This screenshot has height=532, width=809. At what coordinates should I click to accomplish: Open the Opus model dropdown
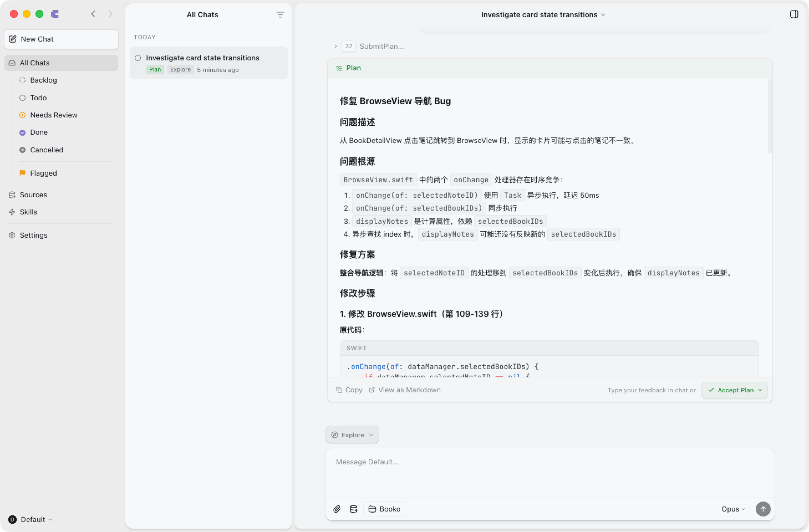pyautogui.click(x=733, y=509)
